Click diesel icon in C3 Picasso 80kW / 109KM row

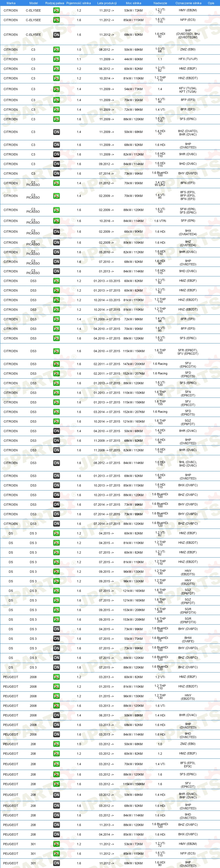(x=57, y=243)
